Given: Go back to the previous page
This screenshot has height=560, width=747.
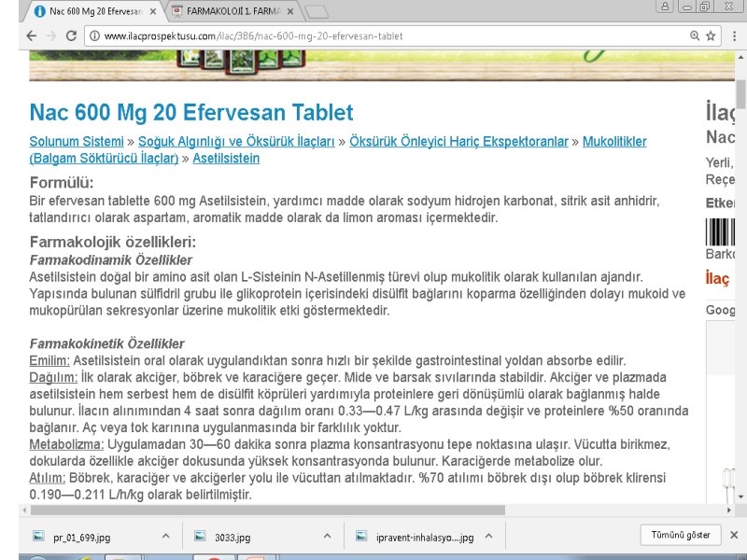Looking at the screenshot, I should pyautogui.click(x=32, y=35).
